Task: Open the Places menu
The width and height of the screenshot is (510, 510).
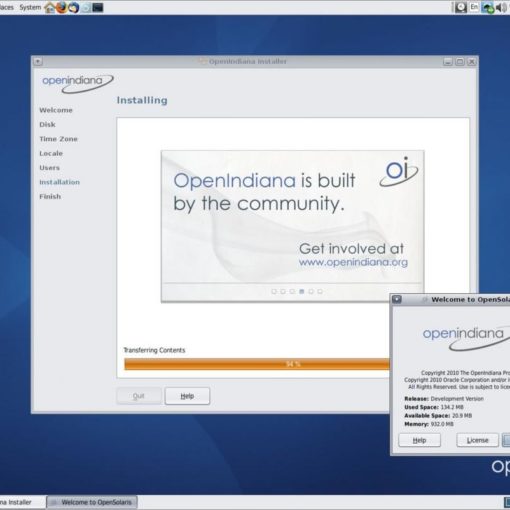Action: 7,7
